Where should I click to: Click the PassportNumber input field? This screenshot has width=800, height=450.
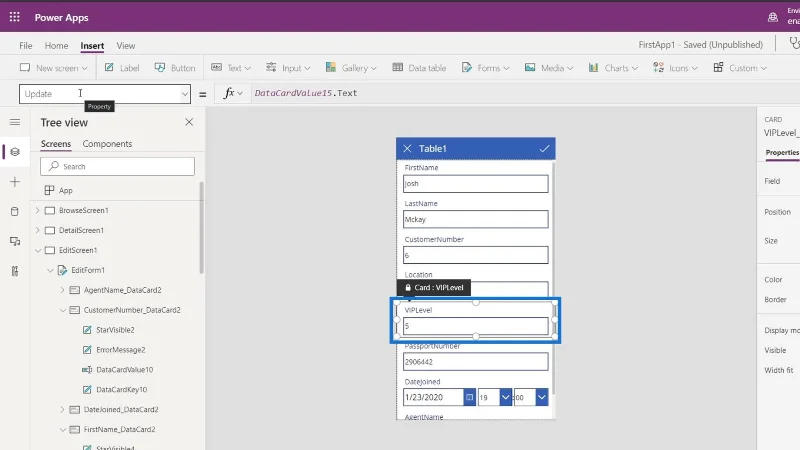[x=476, y=362]
